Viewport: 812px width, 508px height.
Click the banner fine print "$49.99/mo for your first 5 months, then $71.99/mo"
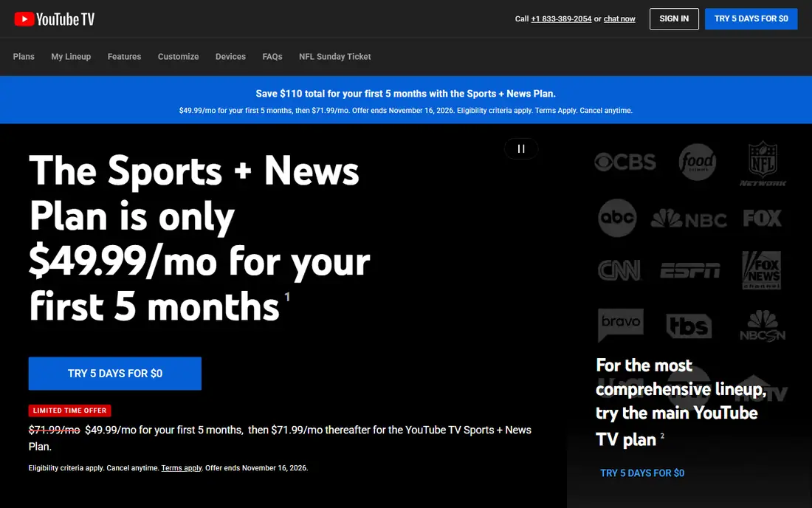pos(264,110)
